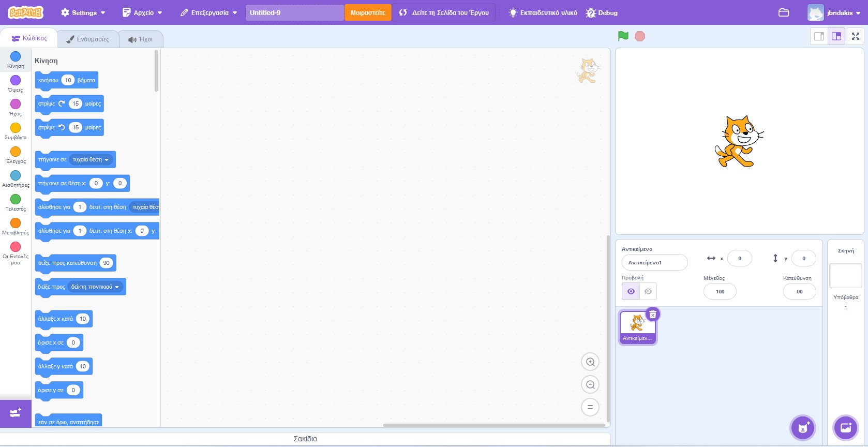Click the rotate counterclockwise στρίψε block
Viewport: 868px width, 447px height.
coord(69,127)
